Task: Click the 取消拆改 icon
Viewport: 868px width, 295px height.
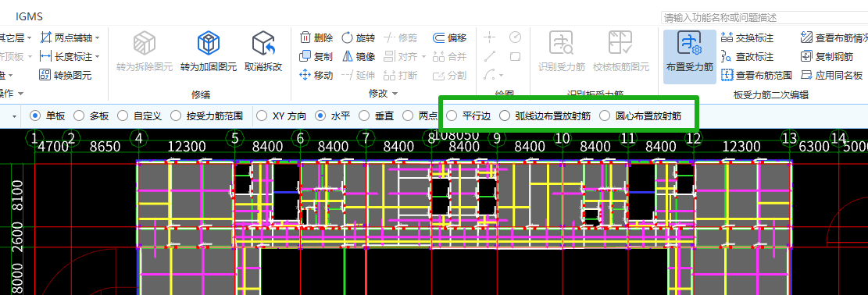Action: click(263, 44)
